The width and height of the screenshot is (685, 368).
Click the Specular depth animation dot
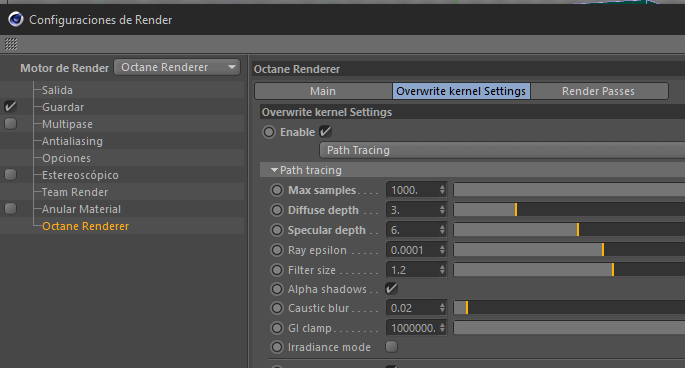click(277, 230)
